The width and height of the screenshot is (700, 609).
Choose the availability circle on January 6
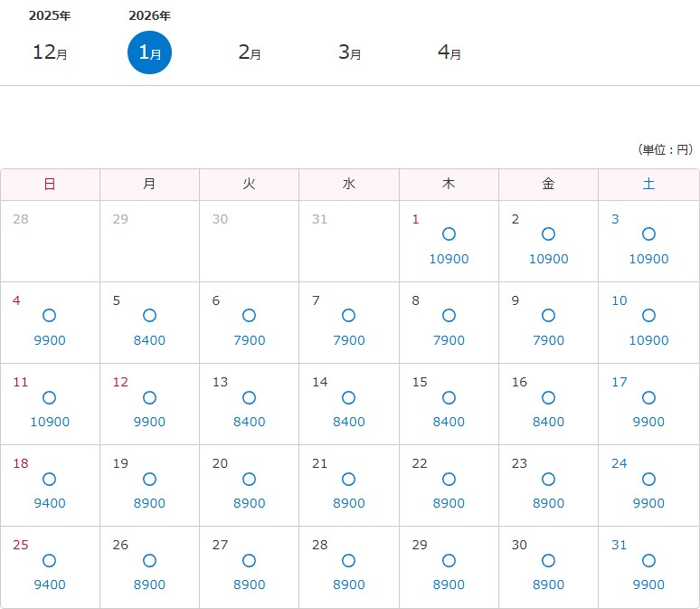249,316
